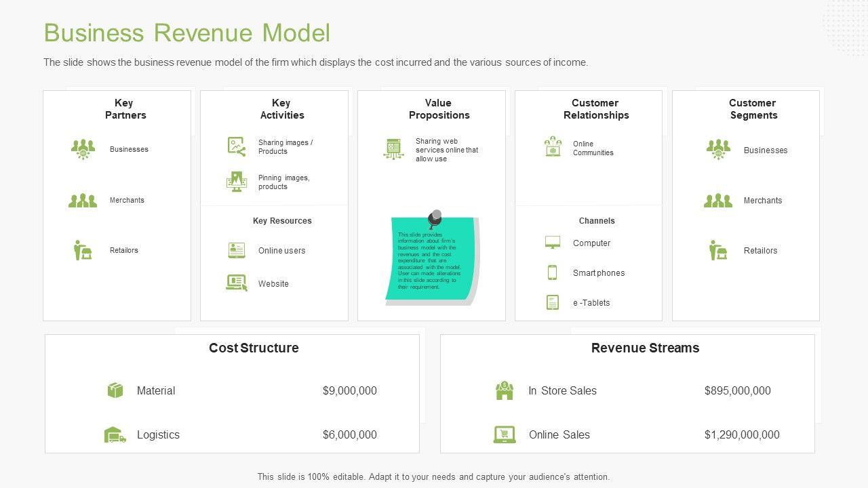Viewport: 868px width, 488px height.
Task: Select the $1,290,000,000 Online Sales amount
Action: click(742, 434)
